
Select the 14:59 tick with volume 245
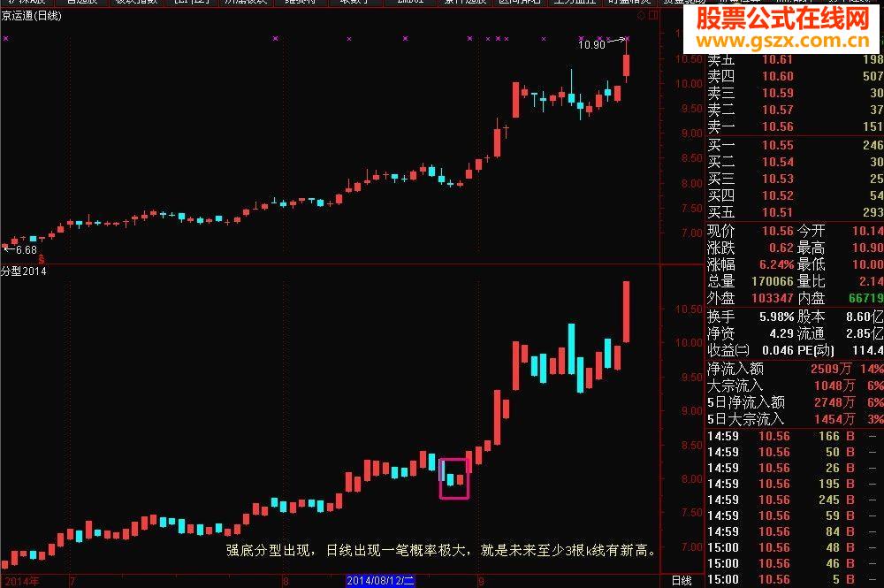795,500
